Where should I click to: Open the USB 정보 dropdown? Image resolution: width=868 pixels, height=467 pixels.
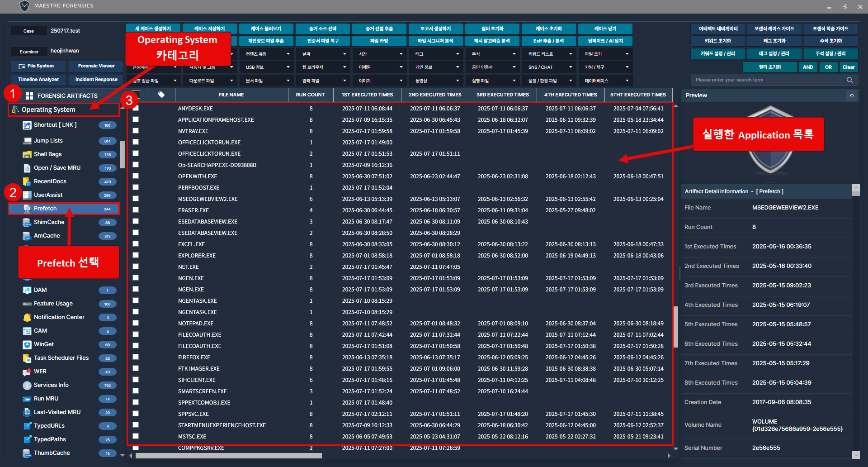click(267, 67)
